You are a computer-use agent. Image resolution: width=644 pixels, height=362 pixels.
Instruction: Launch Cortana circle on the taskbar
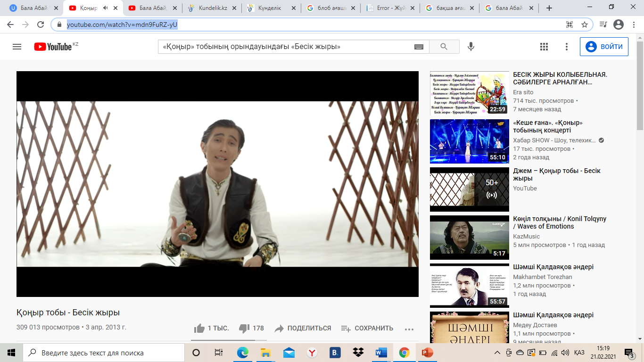point(196,353)
